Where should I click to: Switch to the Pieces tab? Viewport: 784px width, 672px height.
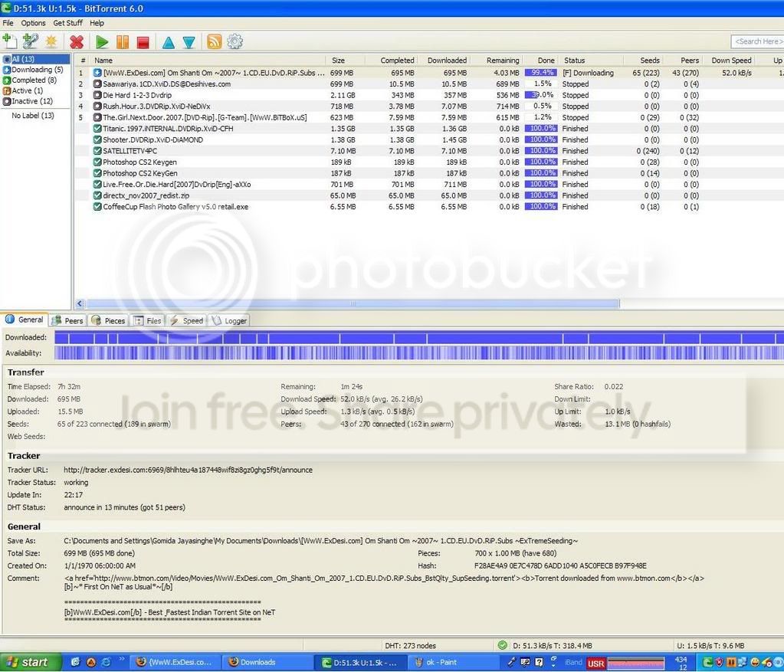pos(109,320)
